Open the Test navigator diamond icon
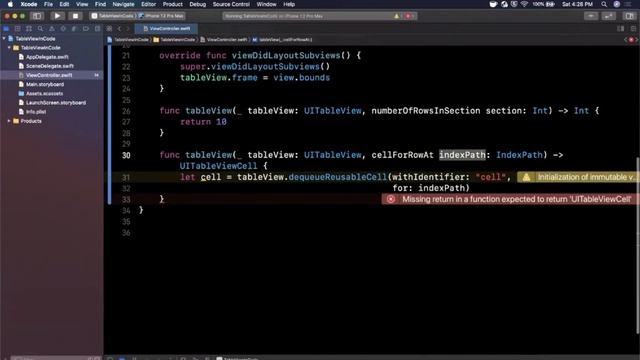 click(63, 29)
